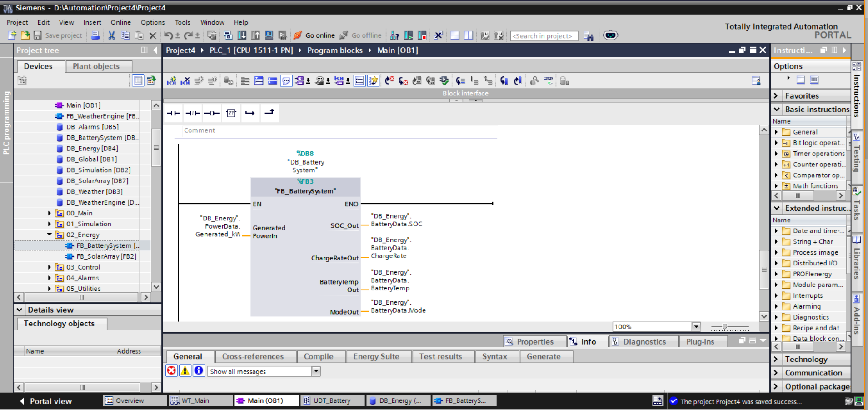
Task: Open the Accessible devices icon
Action: [x=394, y=35]
